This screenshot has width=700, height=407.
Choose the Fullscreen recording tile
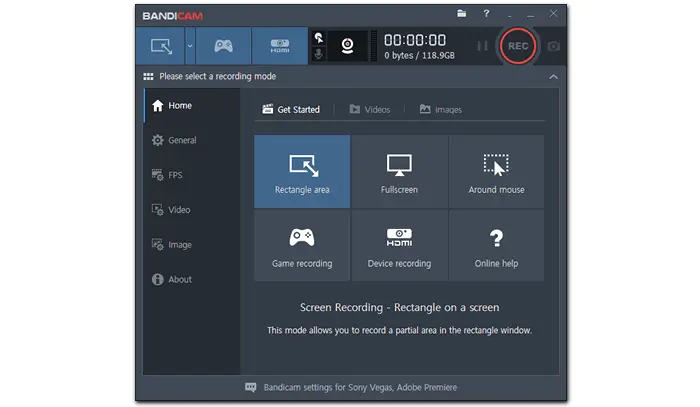400,171
